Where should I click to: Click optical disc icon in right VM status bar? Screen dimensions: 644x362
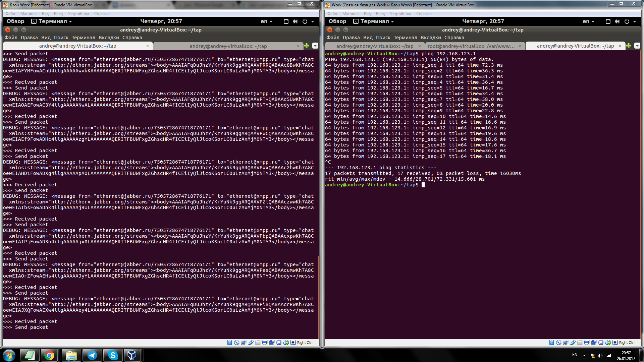coord(559,343)
